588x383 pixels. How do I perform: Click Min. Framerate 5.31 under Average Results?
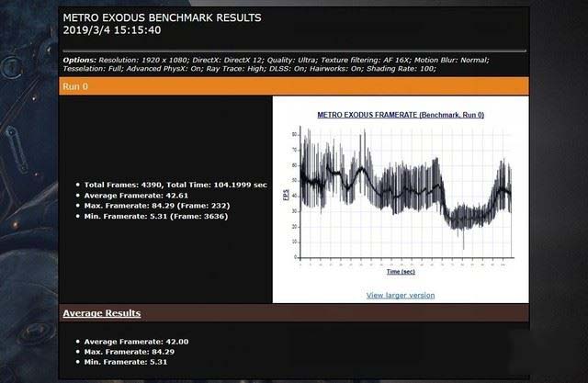(127, 363)
